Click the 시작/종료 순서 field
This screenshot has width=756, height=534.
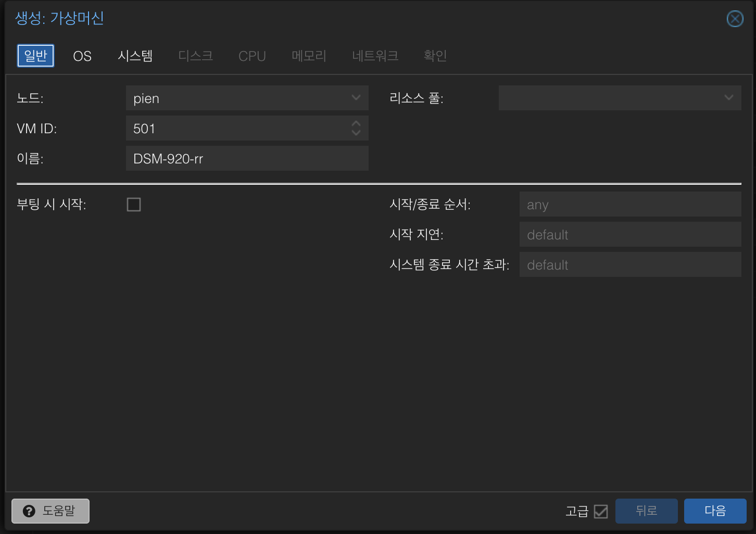pos(630,204)
